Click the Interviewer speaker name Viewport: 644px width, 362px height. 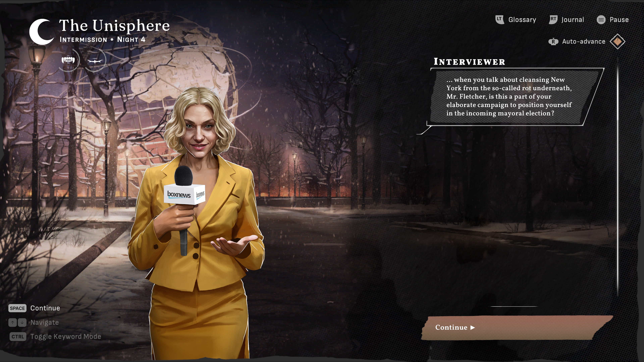[469, 62]
